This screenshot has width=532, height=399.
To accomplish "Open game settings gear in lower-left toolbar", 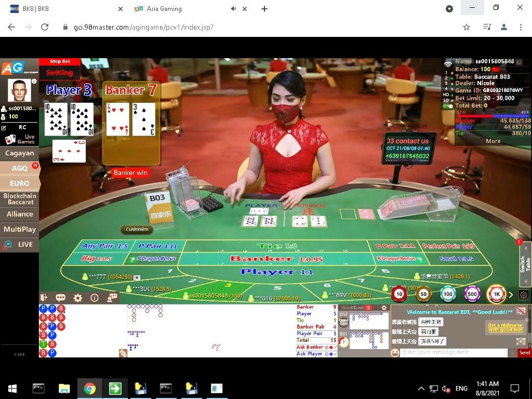I will 78,298.
